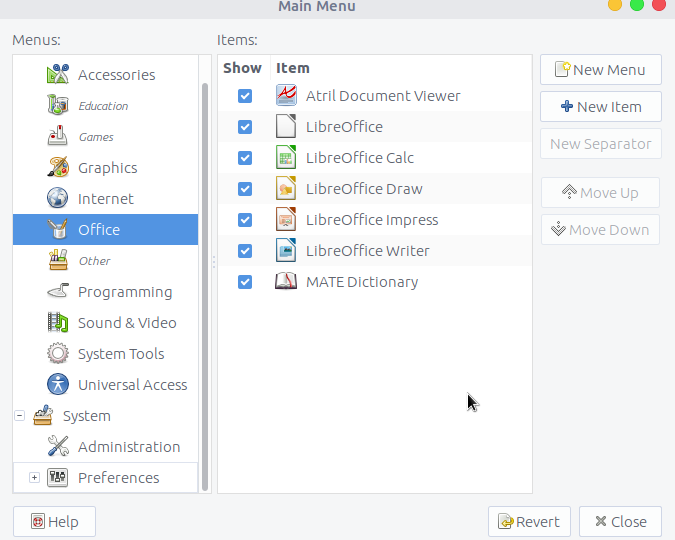The width and height of the screenshot is (675, 540).
Task: Click the Education menu icon
Action: [58, 106]
